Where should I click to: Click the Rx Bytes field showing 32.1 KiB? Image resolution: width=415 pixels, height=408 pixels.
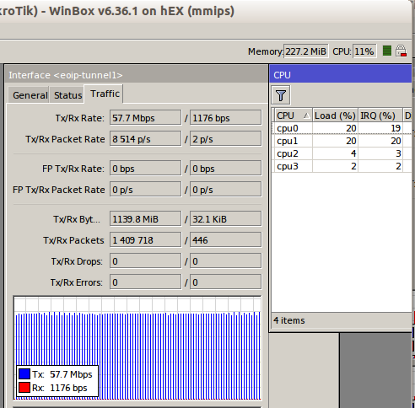click(x=226, y=219)
